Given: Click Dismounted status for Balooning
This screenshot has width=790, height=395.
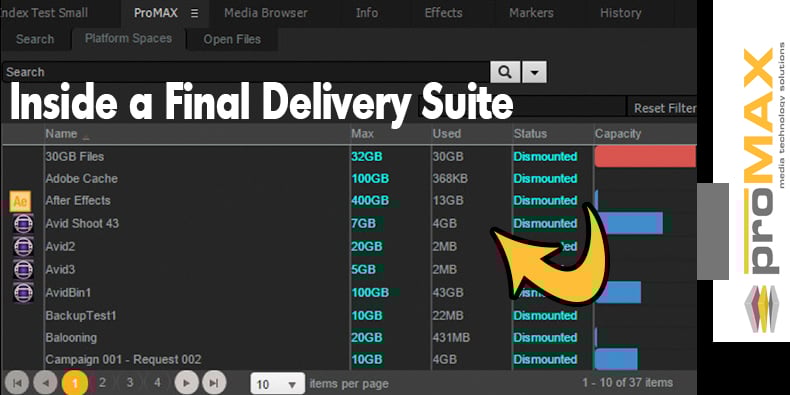Looking at the screenshot, I should coord(545,338).
